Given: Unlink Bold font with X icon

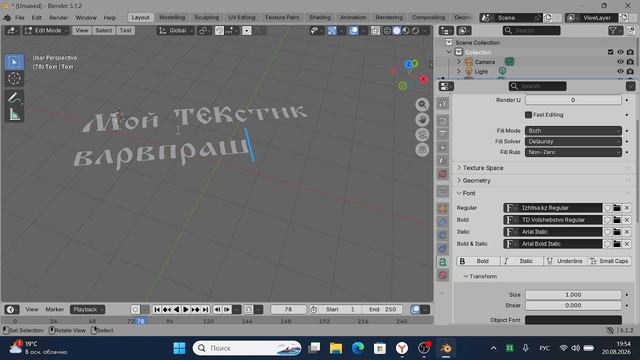Looking at the screenshot, I should click(627, 220).
